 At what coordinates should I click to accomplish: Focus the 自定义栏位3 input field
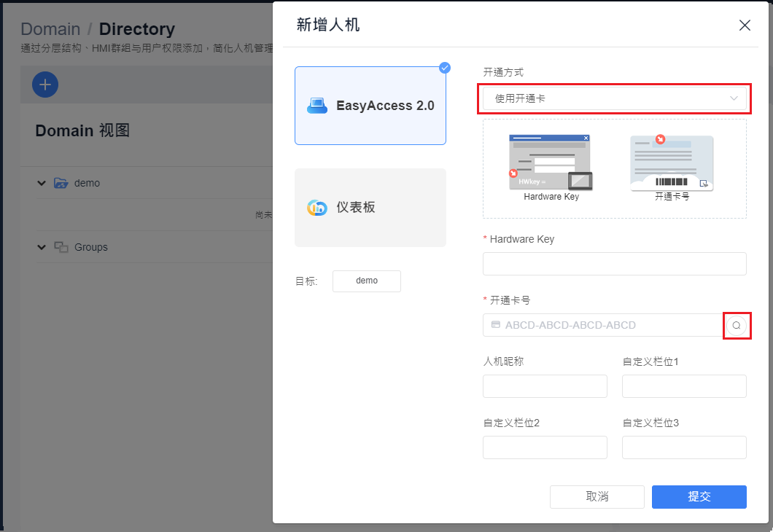(684, 447)
